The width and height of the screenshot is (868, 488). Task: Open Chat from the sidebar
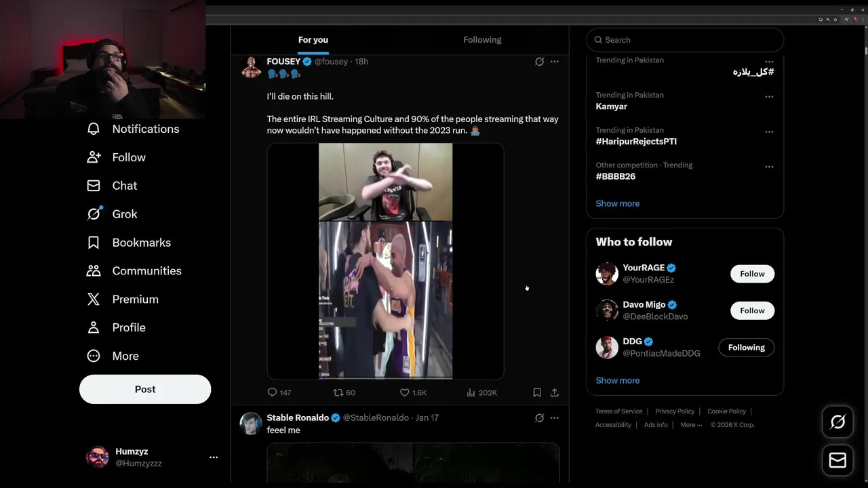112,186
